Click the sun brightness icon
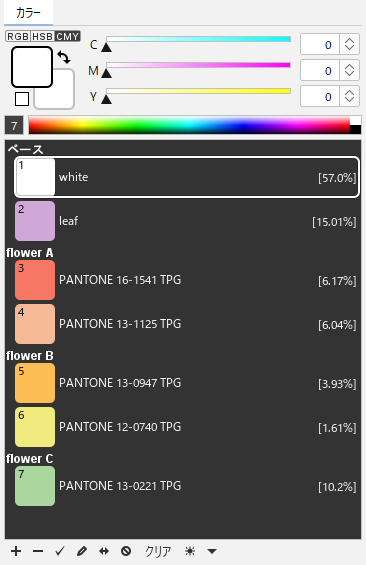This screenshot has height=565, width=366. point(190,551)
